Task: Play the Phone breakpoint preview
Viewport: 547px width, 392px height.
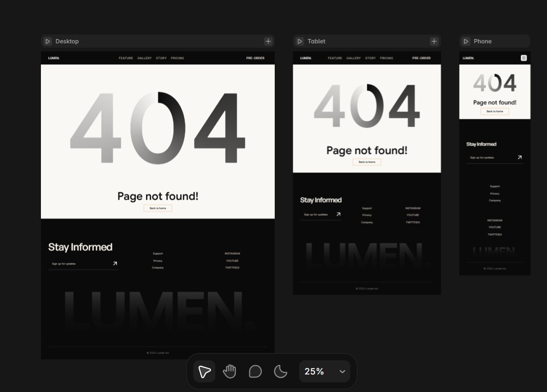Action: pos(466,41)
